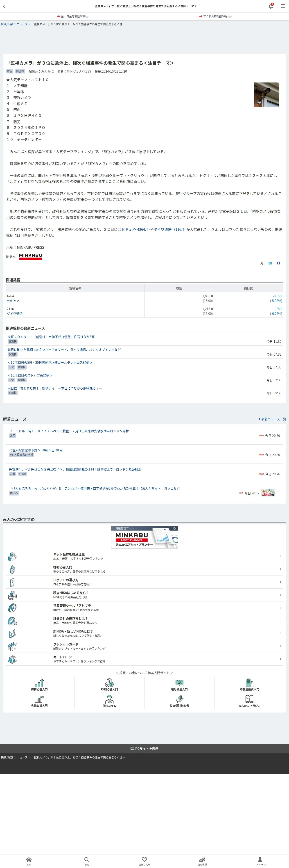The image size is (289, 868).
Task: Click the ガッコミ manga thumbnail
Action: pos(268,493)
